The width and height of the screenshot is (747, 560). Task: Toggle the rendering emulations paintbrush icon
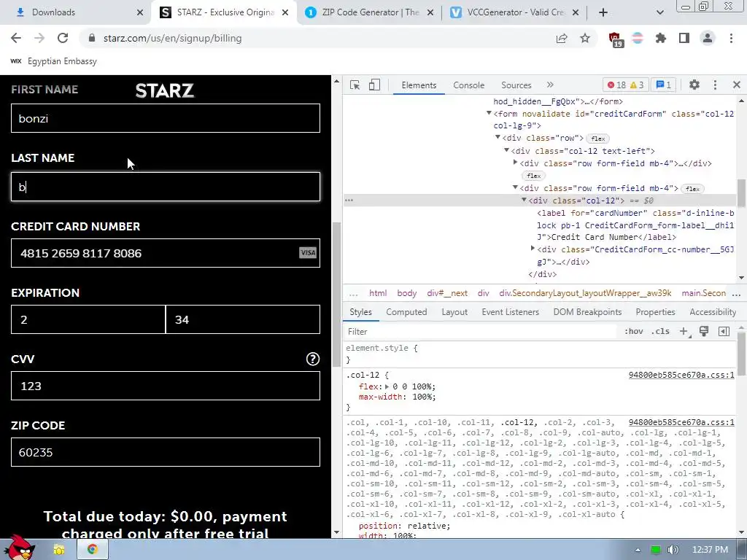(704, 332)
